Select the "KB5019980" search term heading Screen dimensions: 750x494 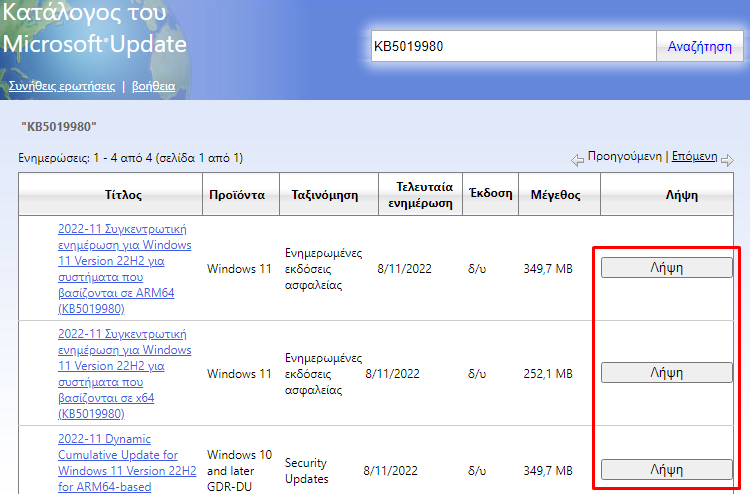click(59, 127)
